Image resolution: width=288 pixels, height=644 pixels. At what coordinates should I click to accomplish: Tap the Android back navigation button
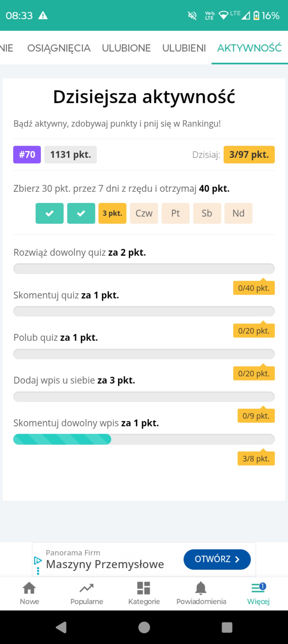[x=61, y=627]
